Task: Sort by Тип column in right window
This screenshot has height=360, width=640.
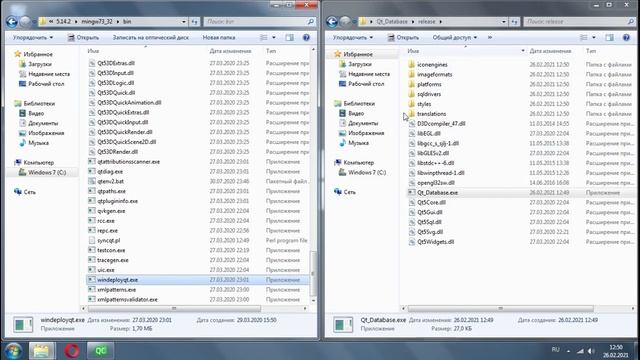Action: pyautogui.click(x=591, y=51)
